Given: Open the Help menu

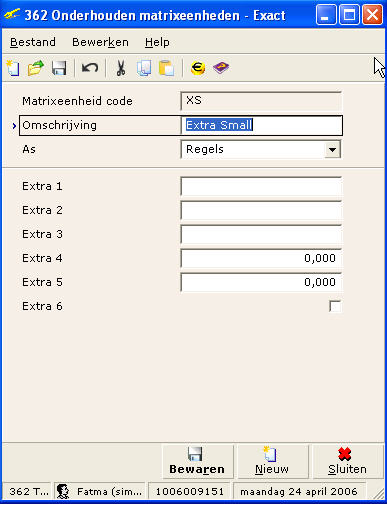Looking at the screenshot, I should point(157,42).
